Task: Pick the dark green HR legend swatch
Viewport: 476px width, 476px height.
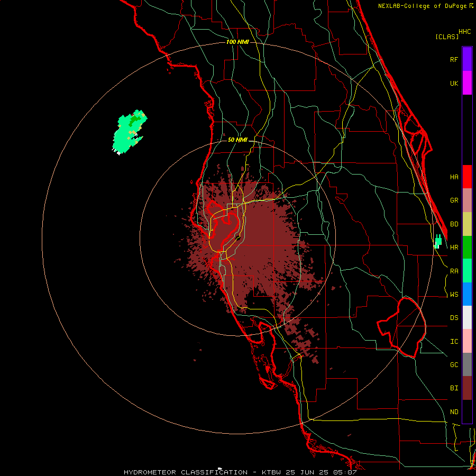Action: (467, 248)
